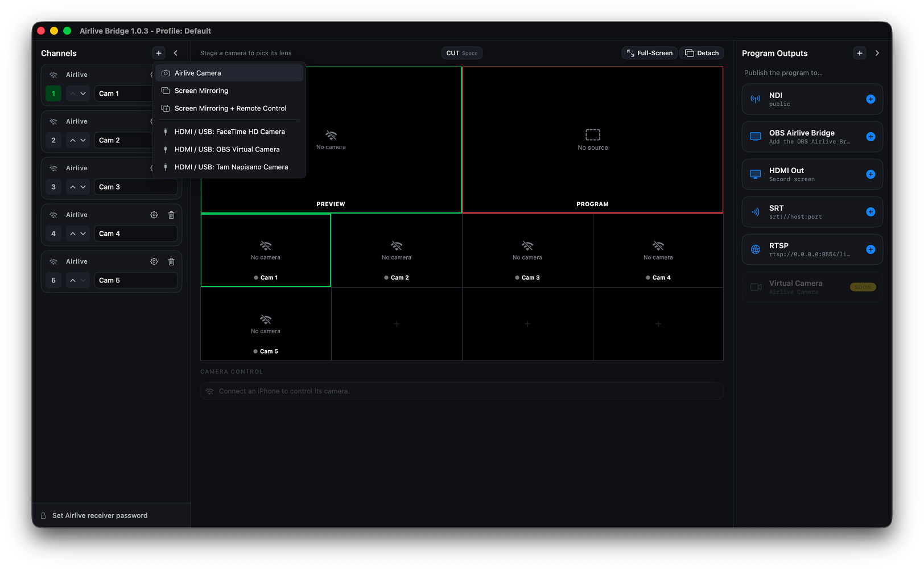Move channel 5 up with chevron
Image resolution: width=924 pixels, height=570 pixels.
click(x=73, y=280)
